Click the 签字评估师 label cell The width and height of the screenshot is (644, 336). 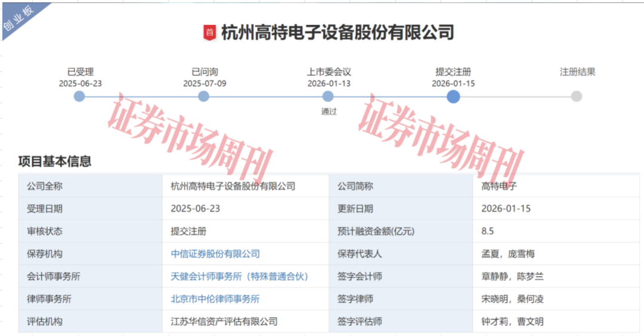tap(401, 322)
